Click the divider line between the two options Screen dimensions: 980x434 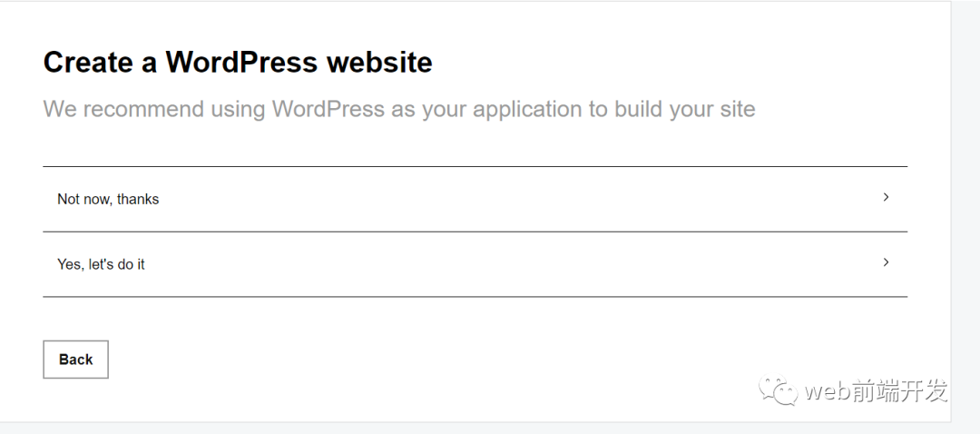coord(475,232)
